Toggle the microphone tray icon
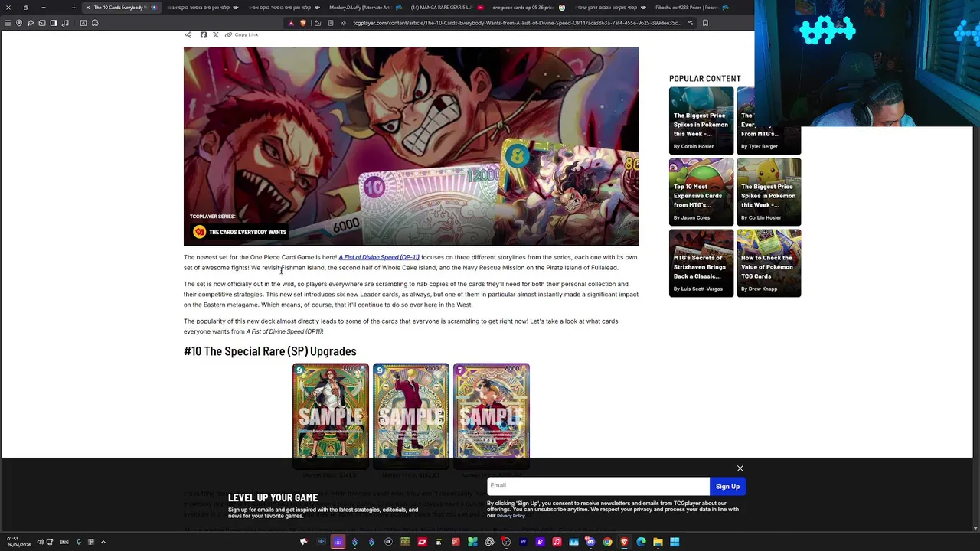The image size is (980, 551). click(78, 542)
